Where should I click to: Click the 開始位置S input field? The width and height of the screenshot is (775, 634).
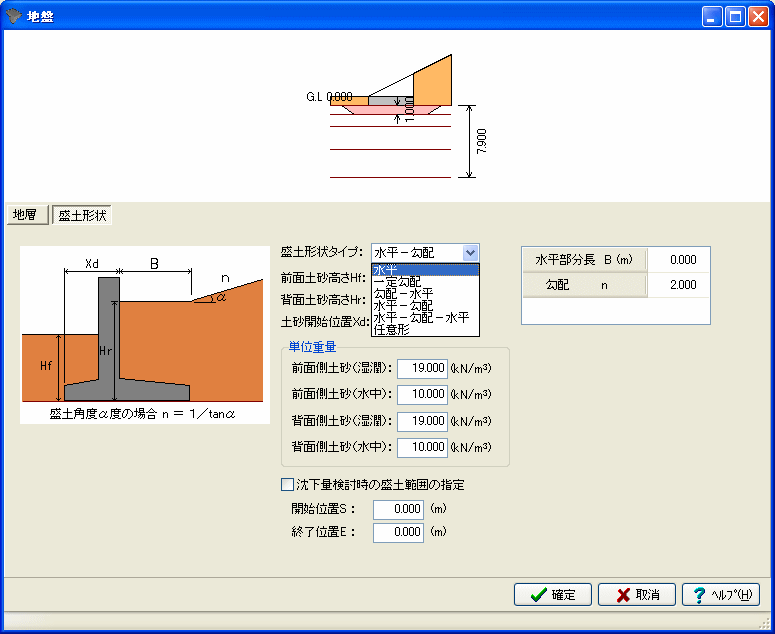click(398, 509)
